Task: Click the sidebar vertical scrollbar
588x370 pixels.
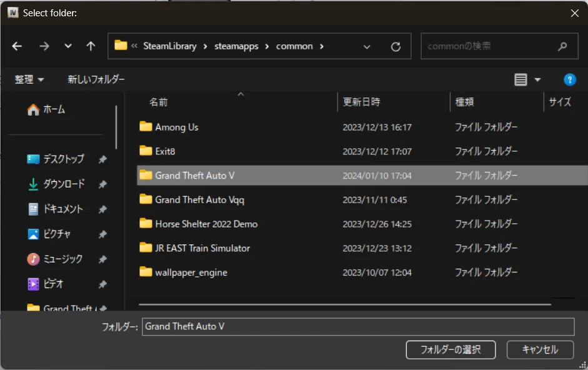Action: (116, 127)
